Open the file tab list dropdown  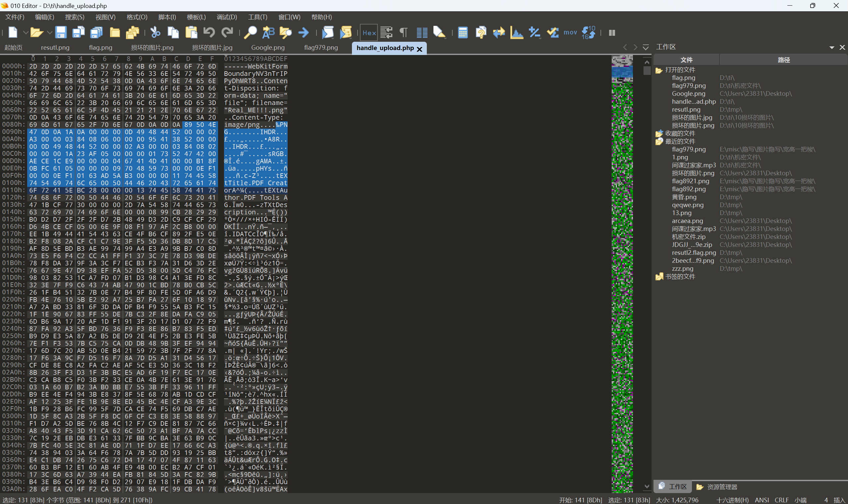646,47
